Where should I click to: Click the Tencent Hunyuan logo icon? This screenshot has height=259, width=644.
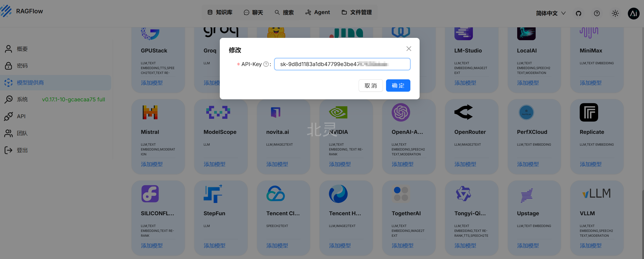pyautogui.click(x=338, y=194)
